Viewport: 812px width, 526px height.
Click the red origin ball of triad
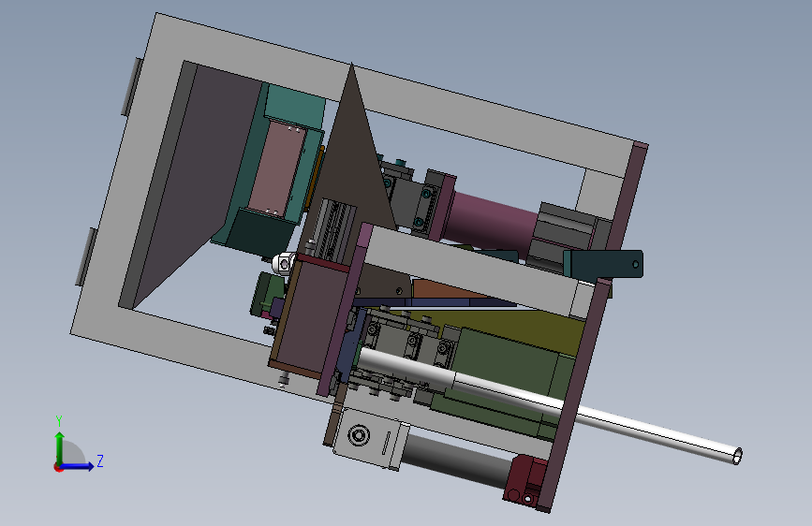[x=58, y=467]
